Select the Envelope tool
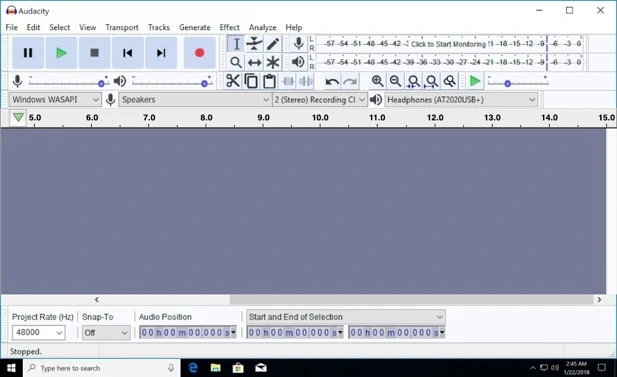This screenshot has width=617, height=377. [x=254, y=44]
